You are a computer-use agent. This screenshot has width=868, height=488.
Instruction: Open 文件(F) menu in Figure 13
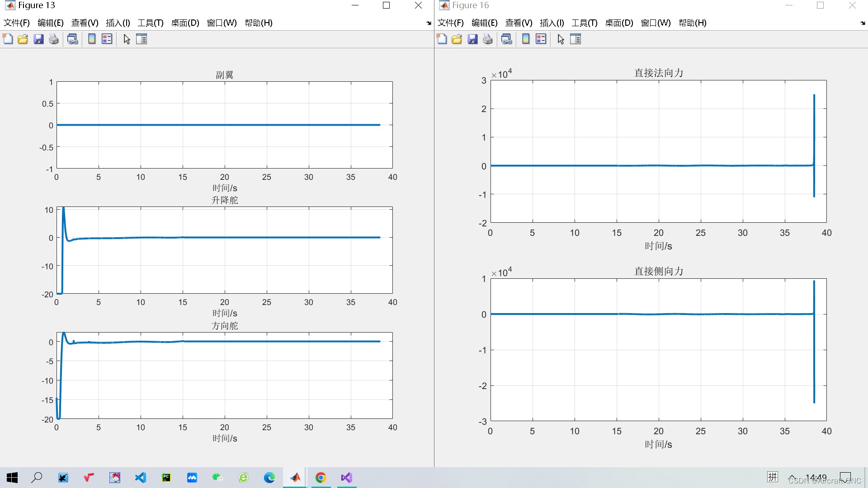(17, 23)
